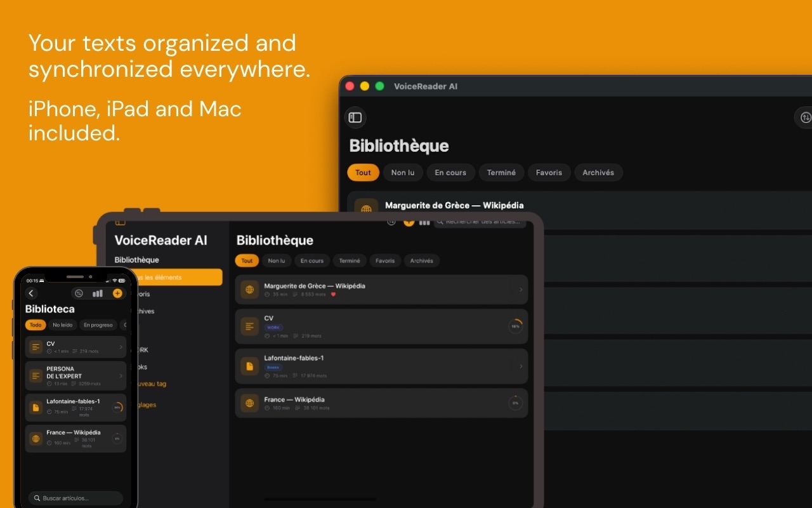Viewport: 812px width, 508px height.
Task: Add a new text with the iPhone plus button
Action: tap(117, 293)
